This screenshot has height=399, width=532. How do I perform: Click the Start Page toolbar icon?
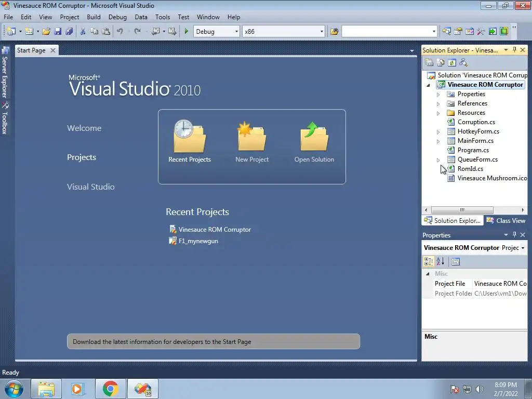[493, 31]
